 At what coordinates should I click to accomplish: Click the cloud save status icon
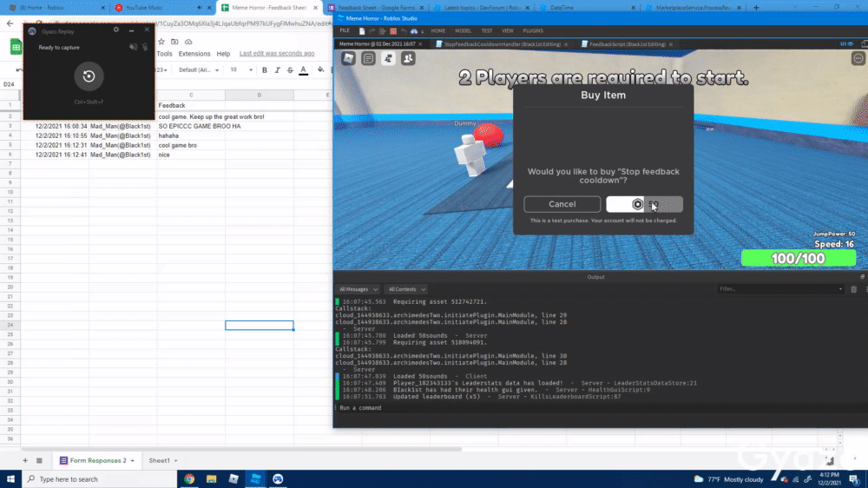[x=188, y=42]
